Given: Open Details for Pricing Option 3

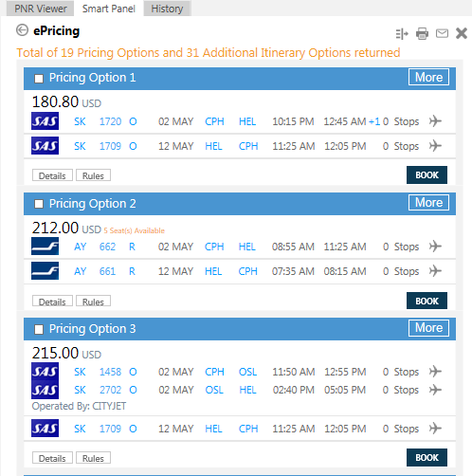Looking at the screenshot, I should click(x=52, y=458).
